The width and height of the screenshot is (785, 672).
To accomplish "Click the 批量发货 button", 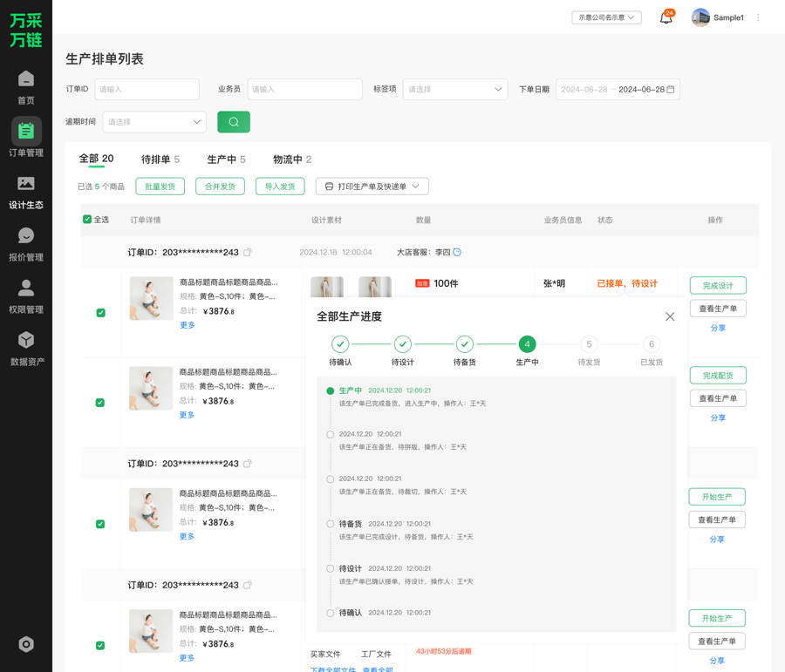I will coord(160,187).
